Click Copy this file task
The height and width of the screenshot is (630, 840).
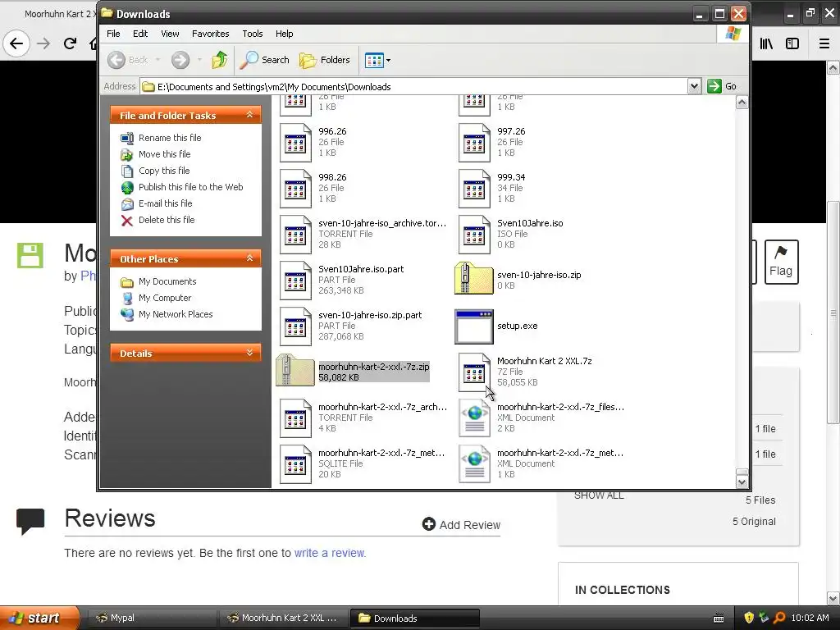pos(164,171)
